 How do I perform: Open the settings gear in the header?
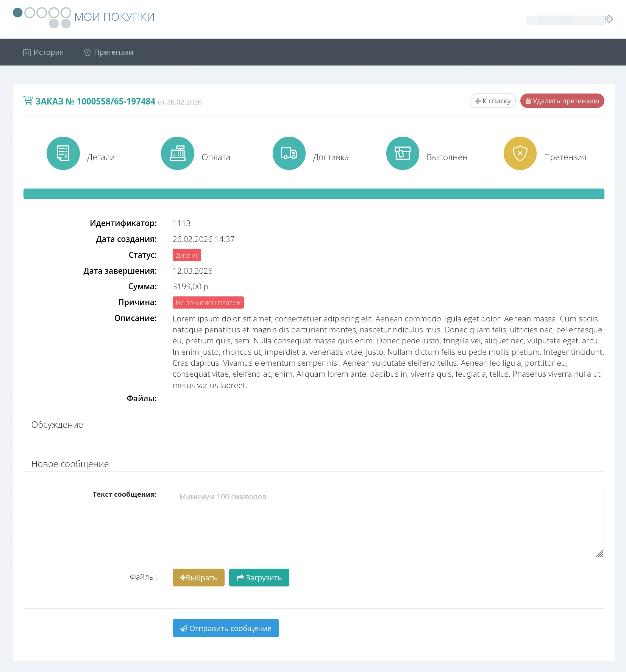(x=609, y=19)
